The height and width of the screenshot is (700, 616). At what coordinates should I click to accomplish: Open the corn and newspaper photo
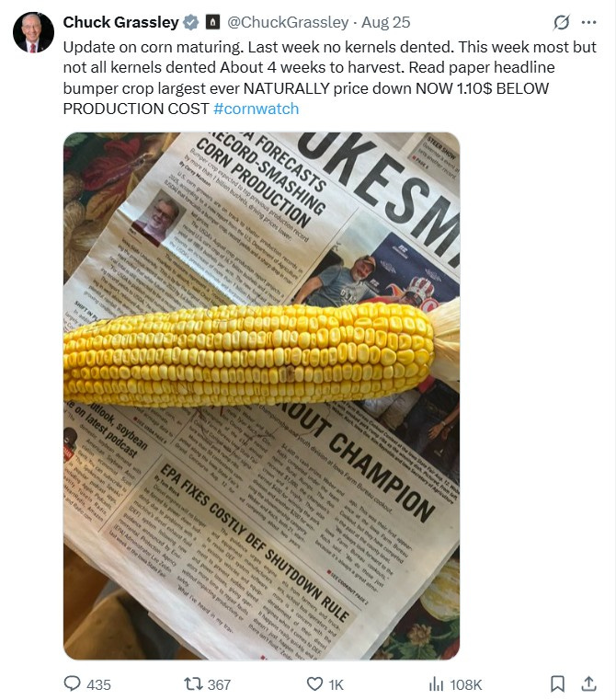pos(262,396)
